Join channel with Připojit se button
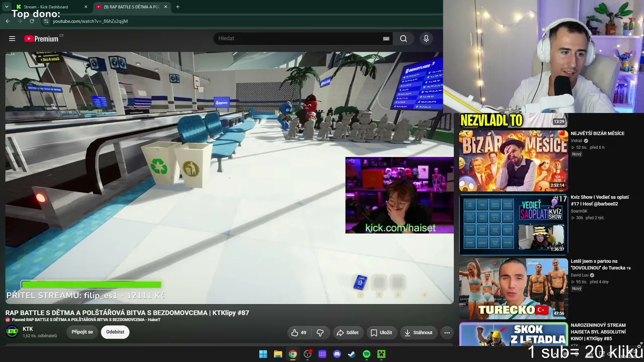644x362 pixels. click(82, 332)
